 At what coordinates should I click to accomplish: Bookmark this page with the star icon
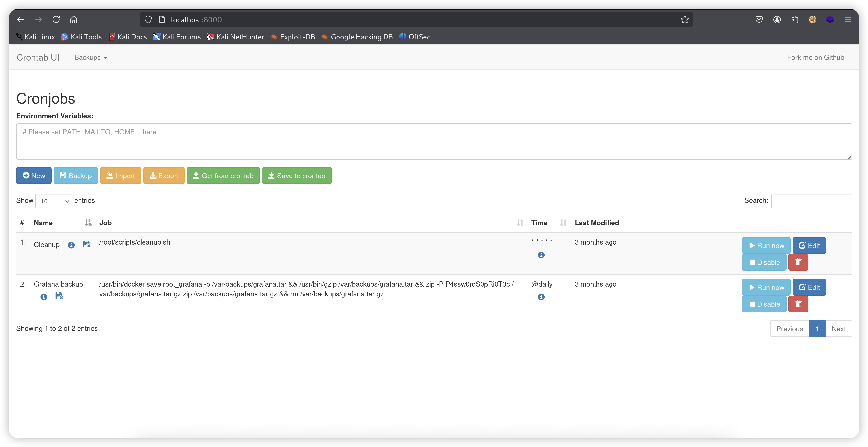click(x=684, y=19)
